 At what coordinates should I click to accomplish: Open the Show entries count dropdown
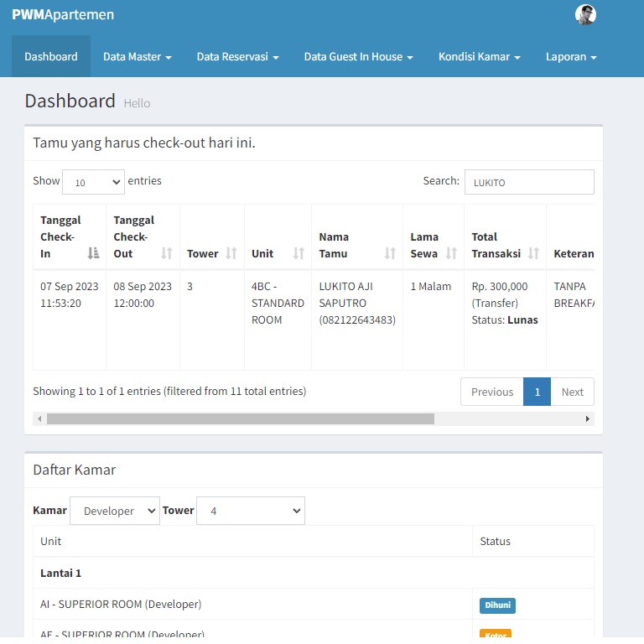tap(93, 182)
